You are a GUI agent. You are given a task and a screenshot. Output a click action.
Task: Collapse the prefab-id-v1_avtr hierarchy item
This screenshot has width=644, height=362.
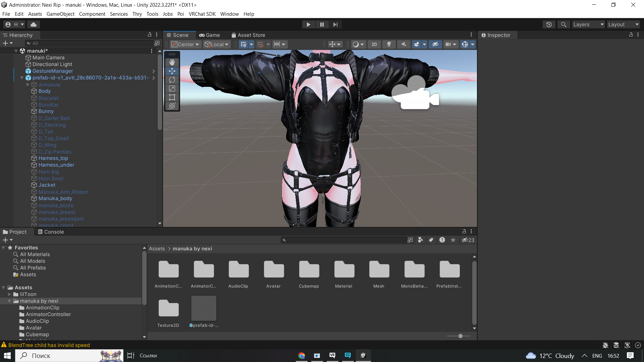click(22, 78)
